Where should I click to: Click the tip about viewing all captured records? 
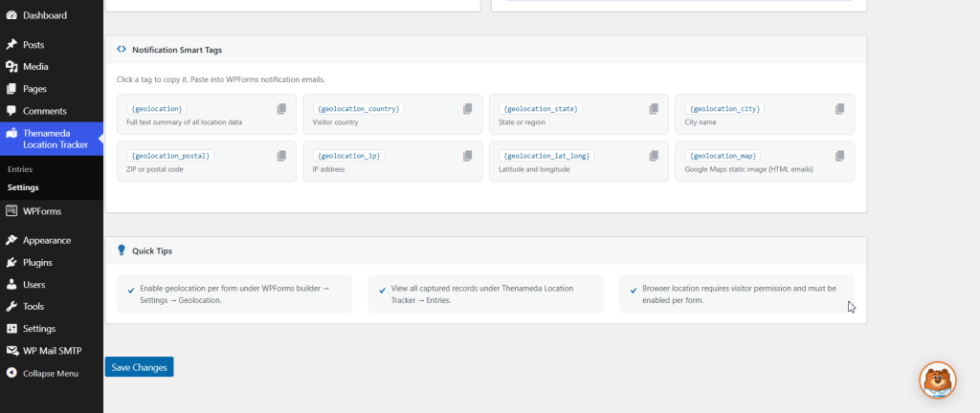coord(485,293)
